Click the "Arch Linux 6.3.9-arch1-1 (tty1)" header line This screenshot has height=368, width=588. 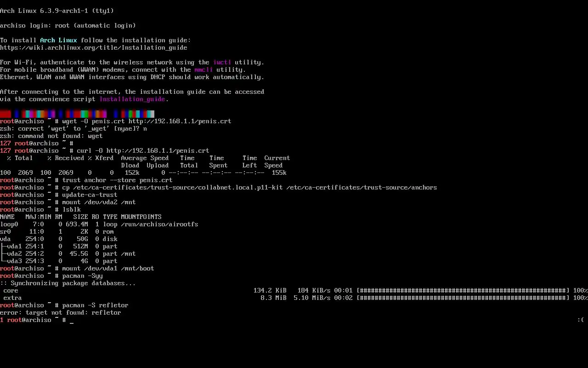tap(57, 11)
